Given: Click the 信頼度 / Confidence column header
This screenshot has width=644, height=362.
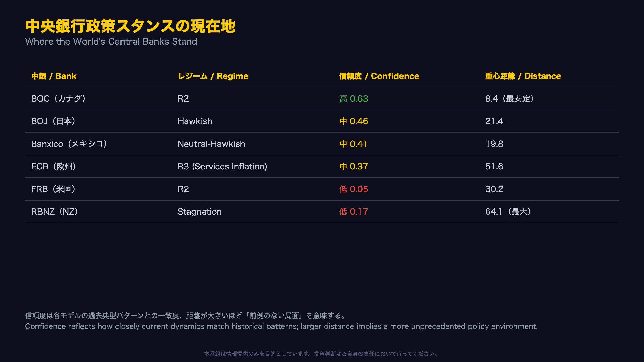Looking at the screenshot, I should click(379, 76).
